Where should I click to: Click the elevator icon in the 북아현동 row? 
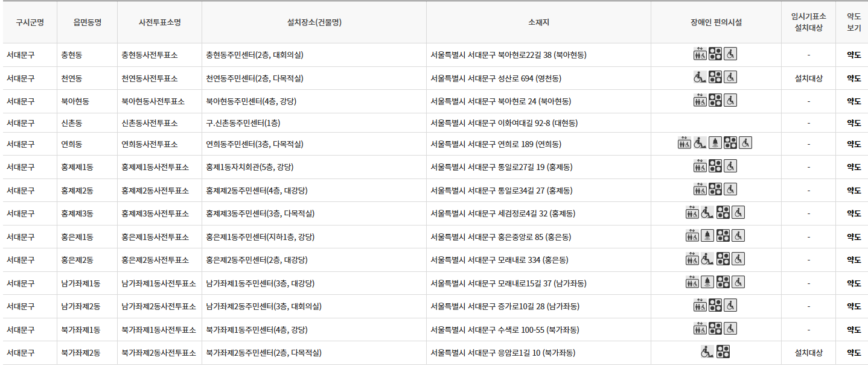tap(699, 99)
